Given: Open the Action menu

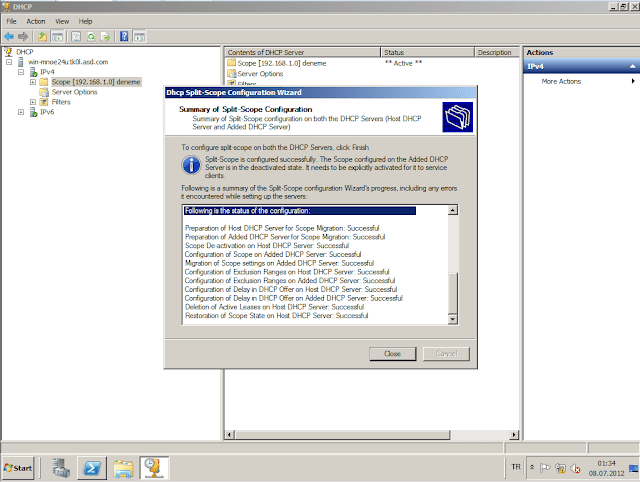Looking at the screenshot, I should tap(36, 20).
